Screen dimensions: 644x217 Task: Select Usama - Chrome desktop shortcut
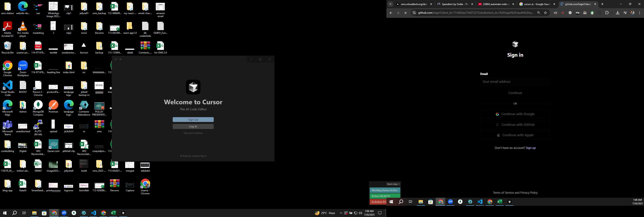click(145, 187)
